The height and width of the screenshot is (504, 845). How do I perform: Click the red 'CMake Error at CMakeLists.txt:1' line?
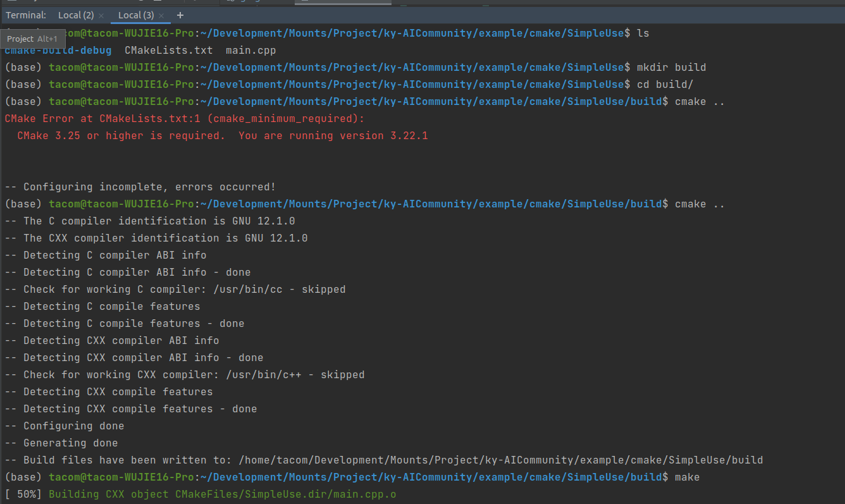click(185, 118)
